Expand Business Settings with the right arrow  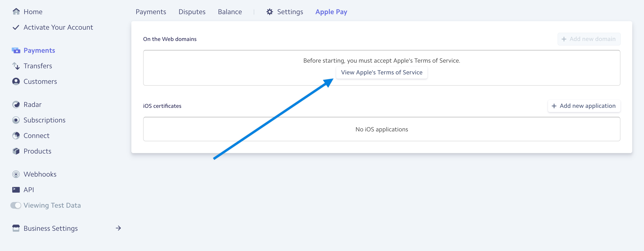(x=118, y=228)
